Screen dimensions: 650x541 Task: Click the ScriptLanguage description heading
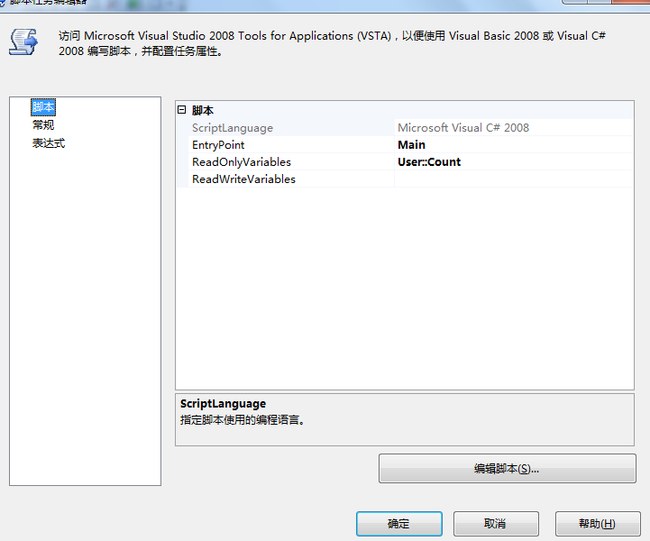click(223, 404)
